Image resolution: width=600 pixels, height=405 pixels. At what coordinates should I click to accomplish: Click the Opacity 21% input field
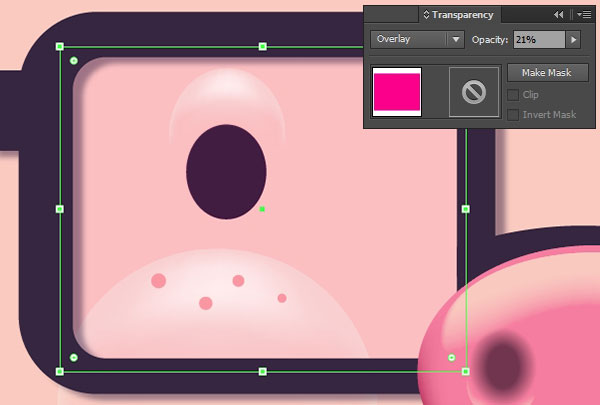(x=539, y=39)
